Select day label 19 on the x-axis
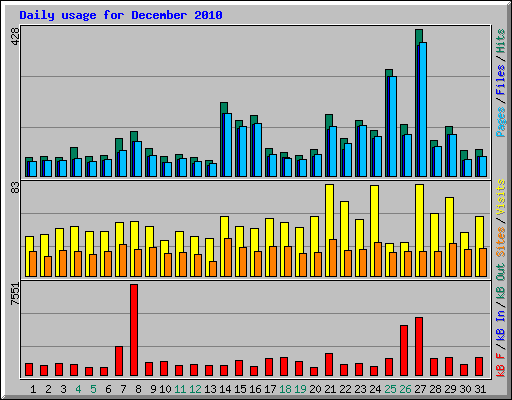Viewport: 512px width, 400px height. tap(300, 389)
